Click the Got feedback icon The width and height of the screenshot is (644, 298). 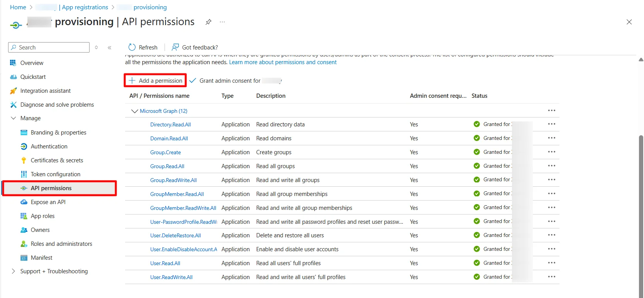tap(175, 47)
